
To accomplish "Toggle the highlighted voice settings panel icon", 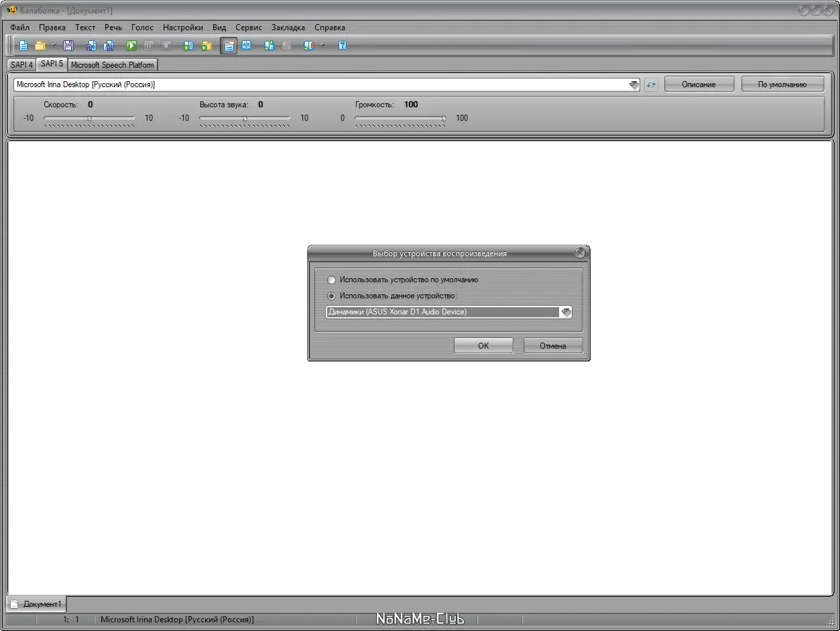I will (229, 46).
